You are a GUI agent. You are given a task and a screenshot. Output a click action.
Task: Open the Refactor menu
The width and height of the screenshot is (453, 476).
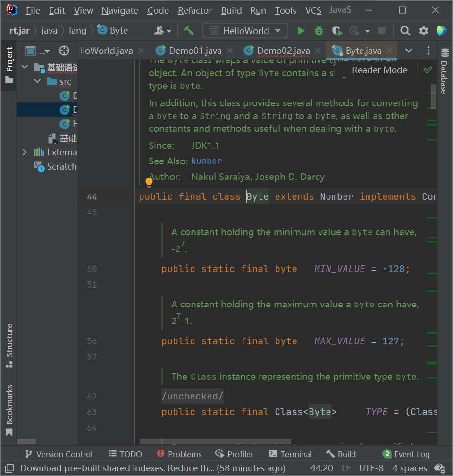[195, 10]
